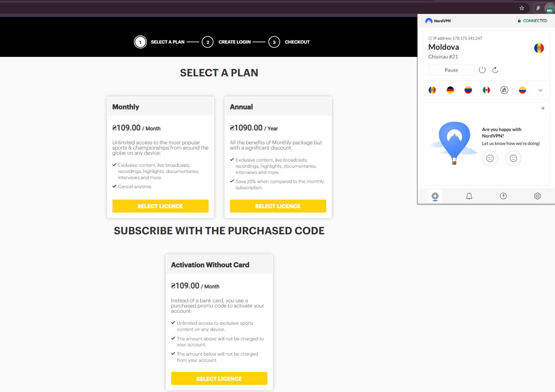
Task: Open the help question mark icon
Action: coord(504,196)
